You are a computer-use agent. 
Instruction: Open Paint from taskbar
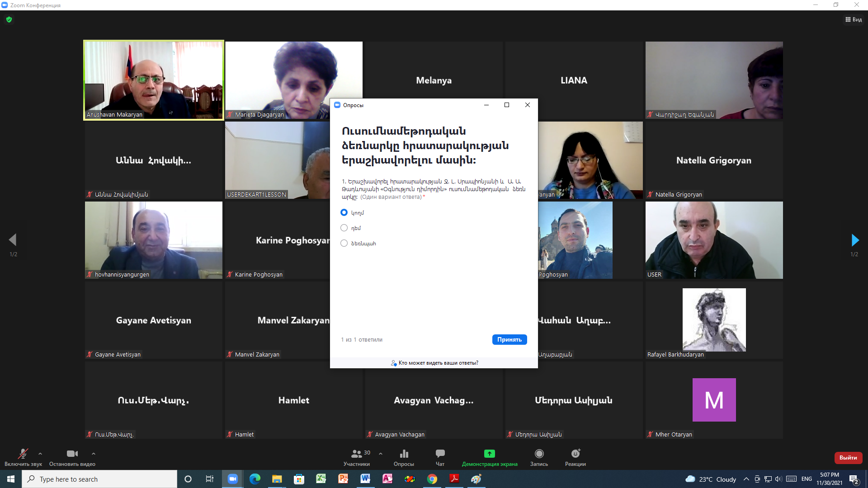coord(476,479)
